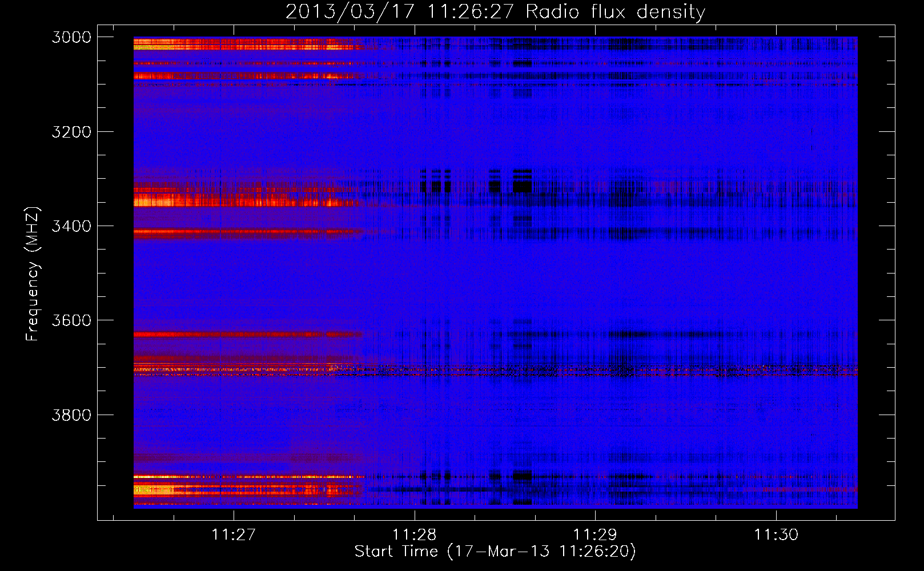The image size is (924, 571).
Task: Click the plot title "2013/03/17 11:26:27 Radio flux density"
Action: click(496, 12)
